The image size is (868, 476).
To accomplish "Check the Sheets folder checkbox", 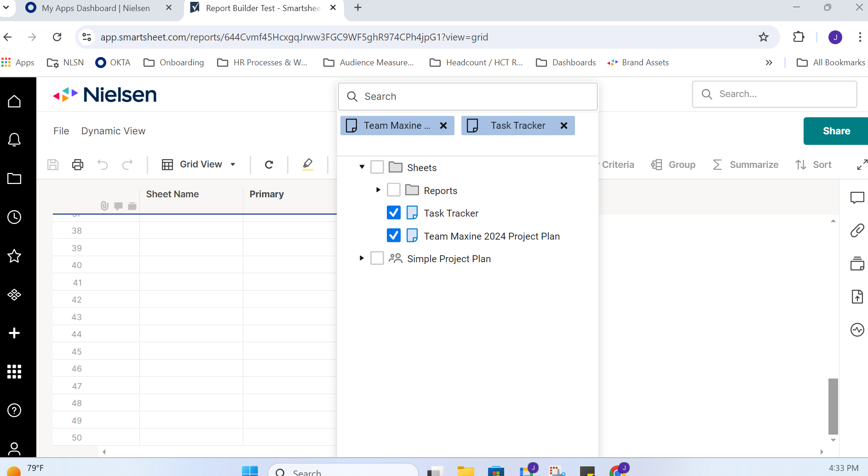I will (377, 167).
